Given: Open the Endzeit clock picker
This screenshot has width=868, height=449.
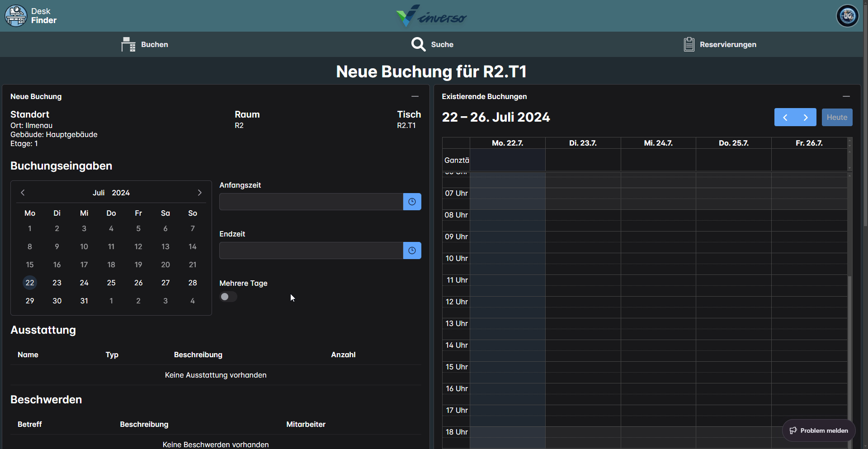Looking at the screenshot, I should [412, 250].
